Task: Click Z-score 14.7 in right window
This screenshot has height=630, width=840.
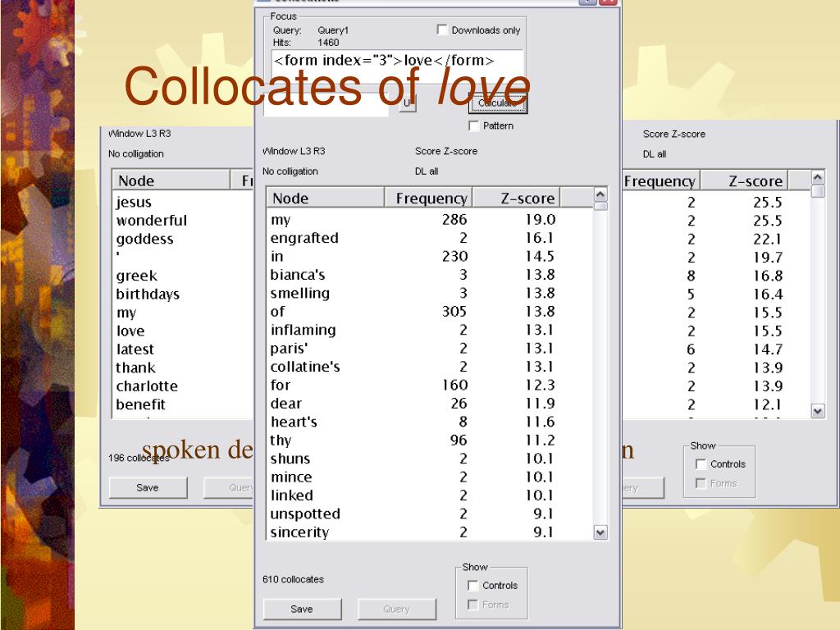Action: click(768, 349)
